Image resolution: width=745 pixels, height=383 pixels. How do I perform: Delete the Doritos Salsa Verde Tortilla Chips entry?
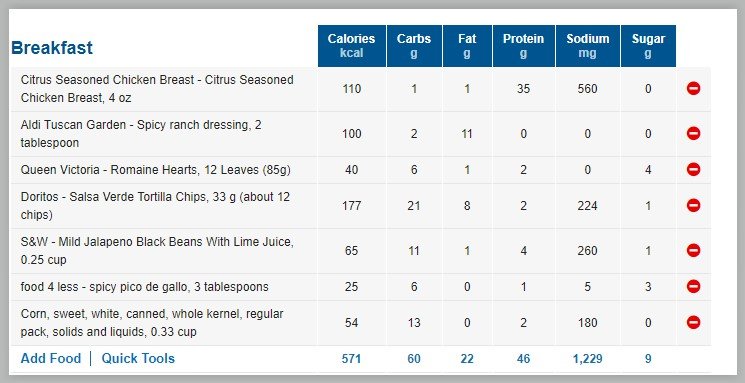pos(693,206)
